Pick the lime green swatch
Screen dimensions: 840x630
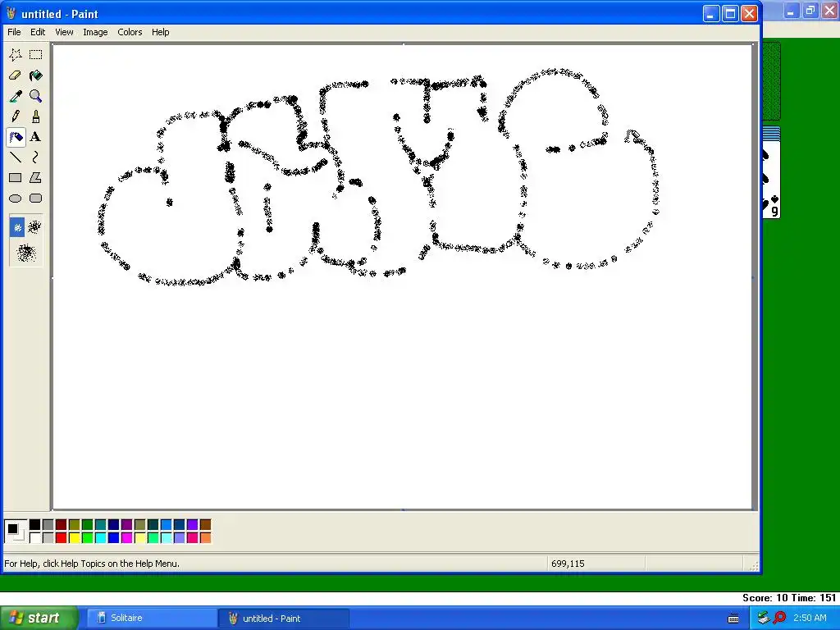point(87,537)
